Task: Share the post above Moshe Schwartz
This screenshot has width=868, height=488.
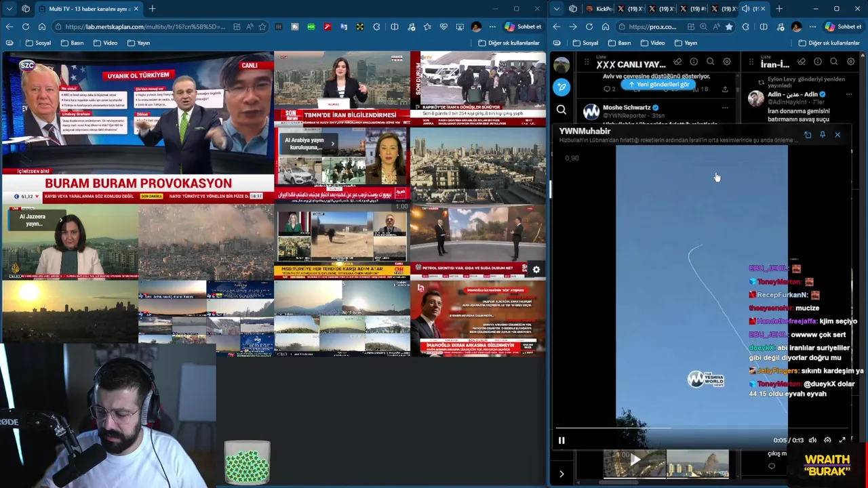Action: click(x=725, y=89)
